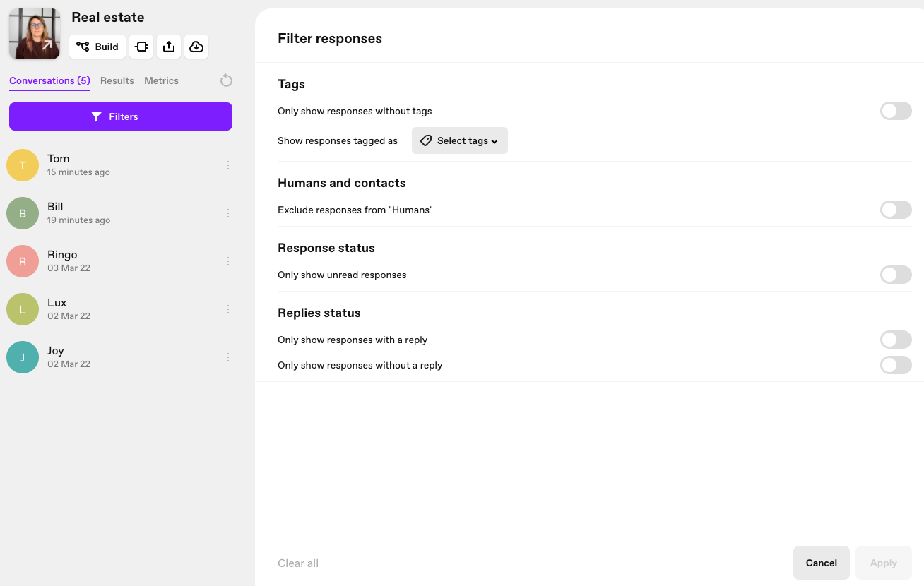Toggle Only show responses without tags

896,111
